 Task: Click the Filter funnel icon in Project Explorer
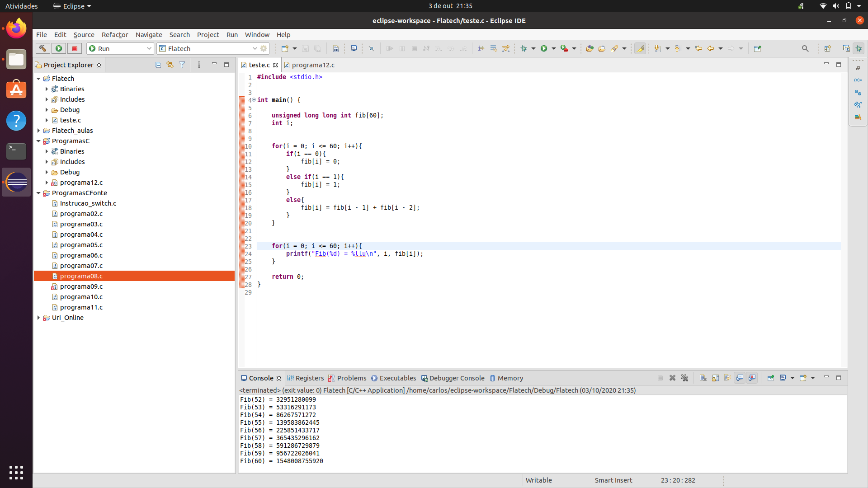point(182,65)
